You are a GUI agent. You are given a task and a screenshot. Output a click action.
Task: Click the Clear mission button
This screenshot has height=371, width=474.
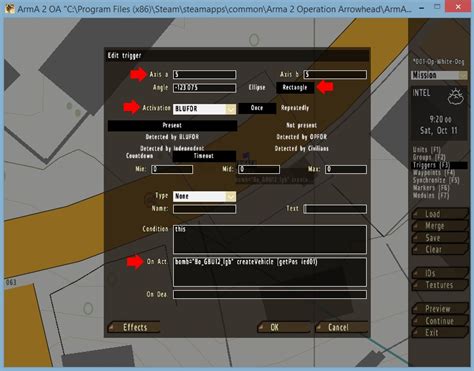[440, 249]
